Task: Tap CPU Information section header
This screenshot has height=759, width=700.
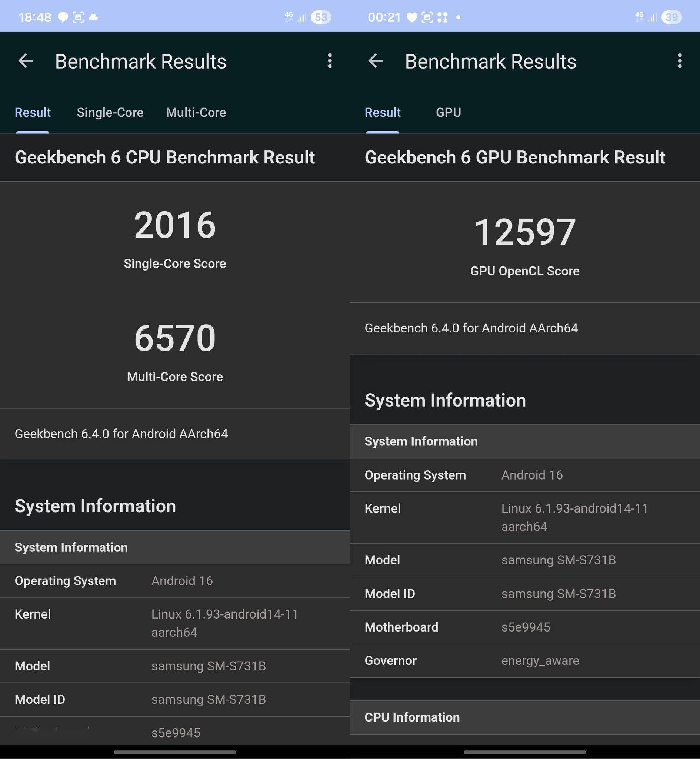Action: [525, 717]
